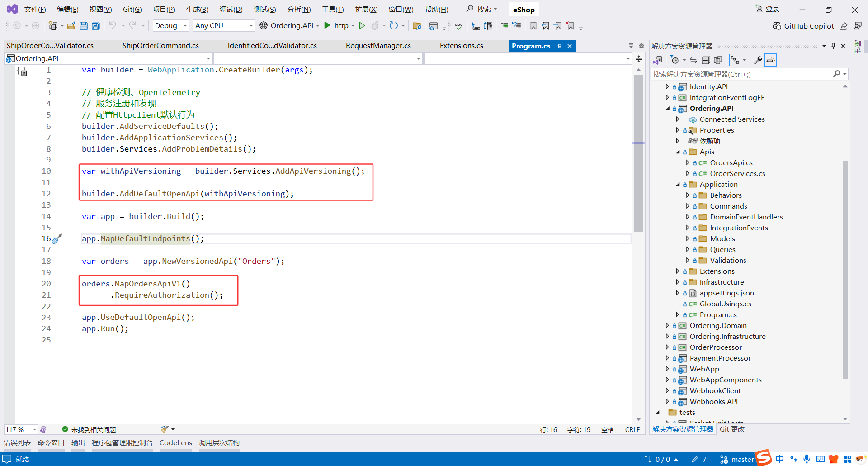
Task: Open the GitHub Copilot button
Action: (x=803, y=26)
